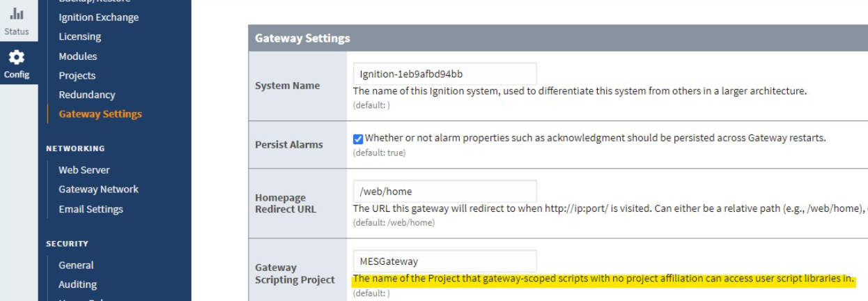Go to Licensing config page
Viewport: 868px width, 301px height.
79,36
